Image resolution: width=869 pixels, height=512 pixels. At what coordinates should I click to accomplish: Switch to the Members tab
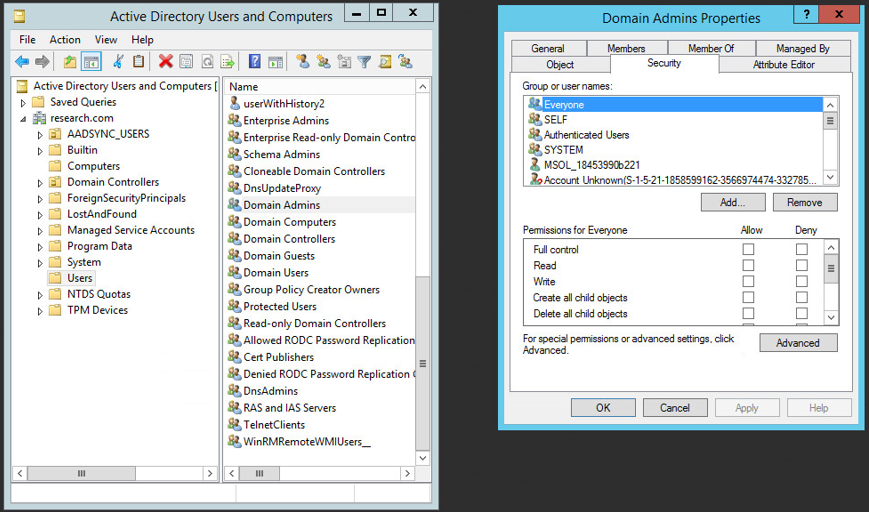coord(626,48)
